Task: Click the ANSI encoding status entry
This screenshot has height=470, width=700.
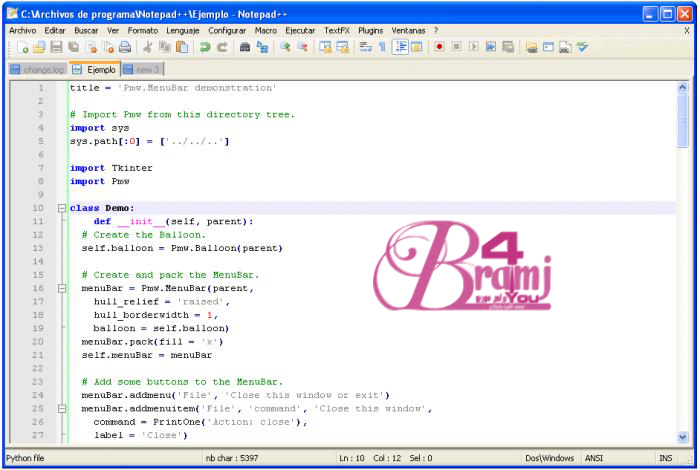Action: point(594,458)
